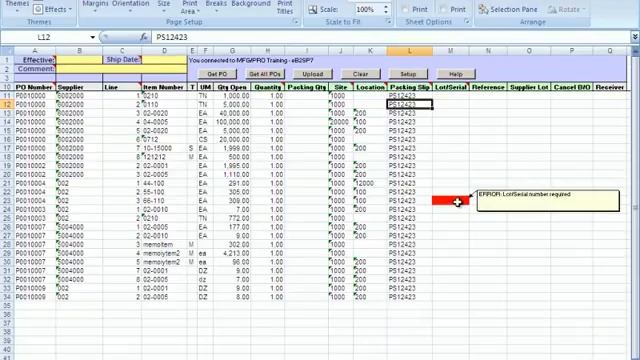Viewport: 640px width, 360px height.
Task: Click the Upload button
Action: point(313,74)
